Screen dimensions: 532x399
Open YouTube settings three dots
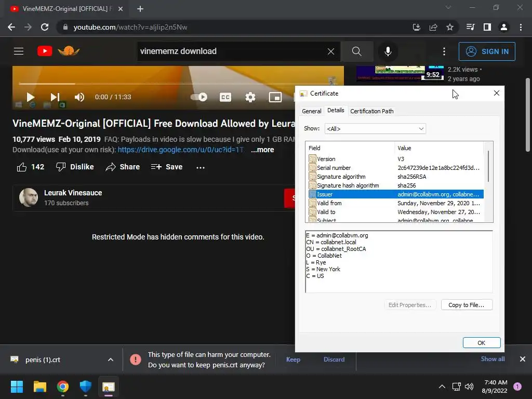tap(444, 51)
